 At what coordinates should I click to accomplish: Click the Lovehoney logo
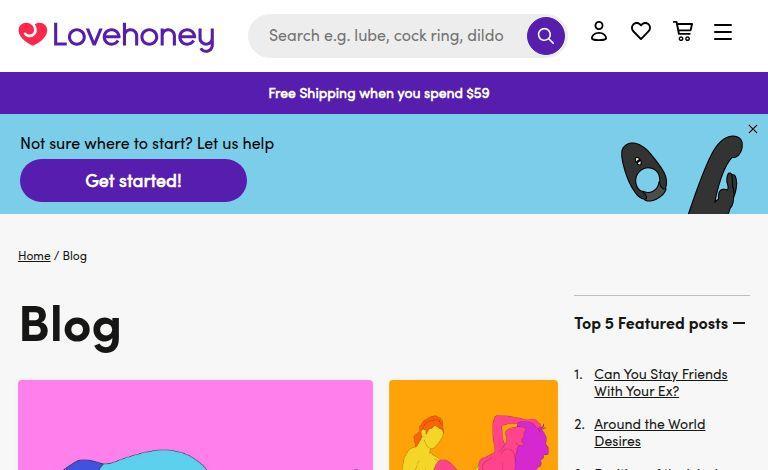[116, 36]
